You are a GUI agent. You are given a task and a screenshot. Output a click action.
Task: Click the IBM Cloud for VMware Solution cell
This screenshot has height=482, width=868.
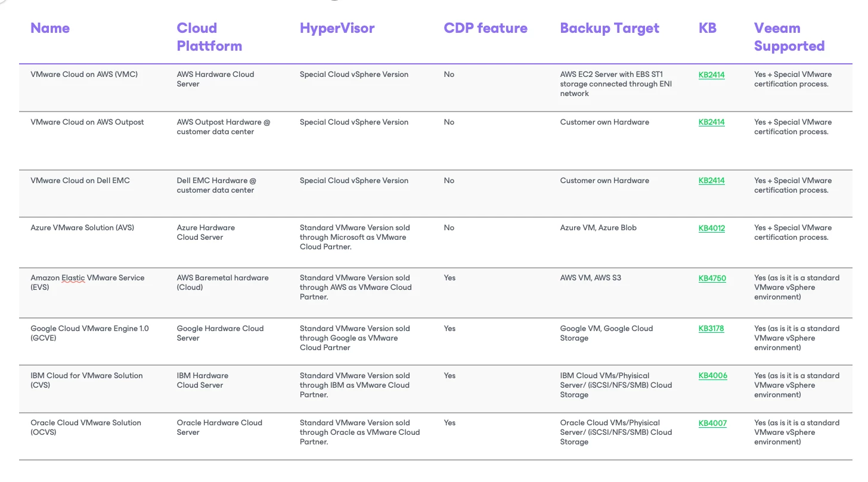(86, 376)
